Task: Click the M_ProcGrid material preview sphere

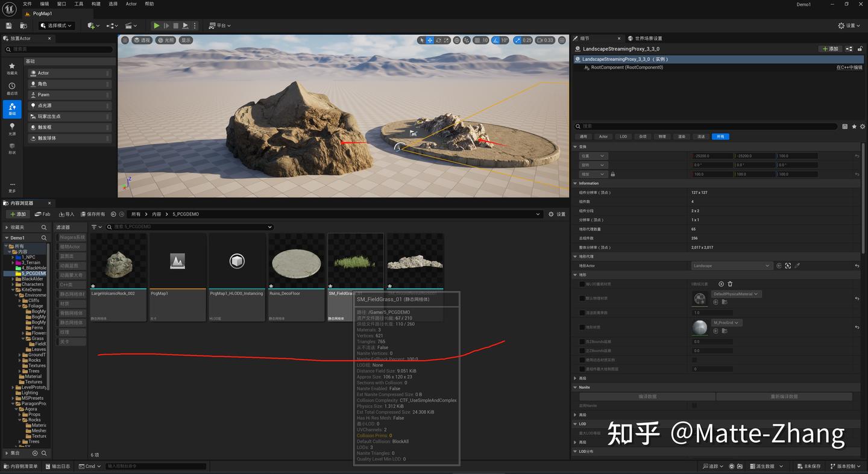Action: coord(699,328)
